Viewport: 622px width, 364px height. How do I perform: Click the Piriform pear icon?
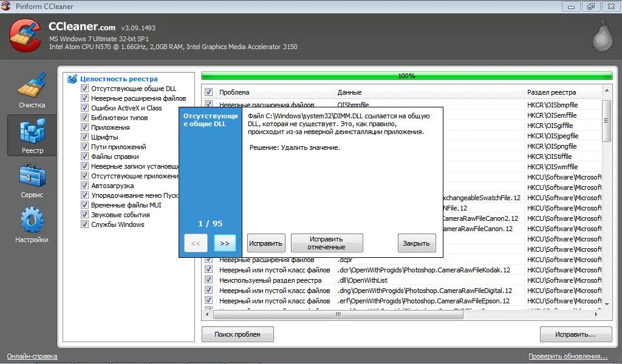point(602,36)
